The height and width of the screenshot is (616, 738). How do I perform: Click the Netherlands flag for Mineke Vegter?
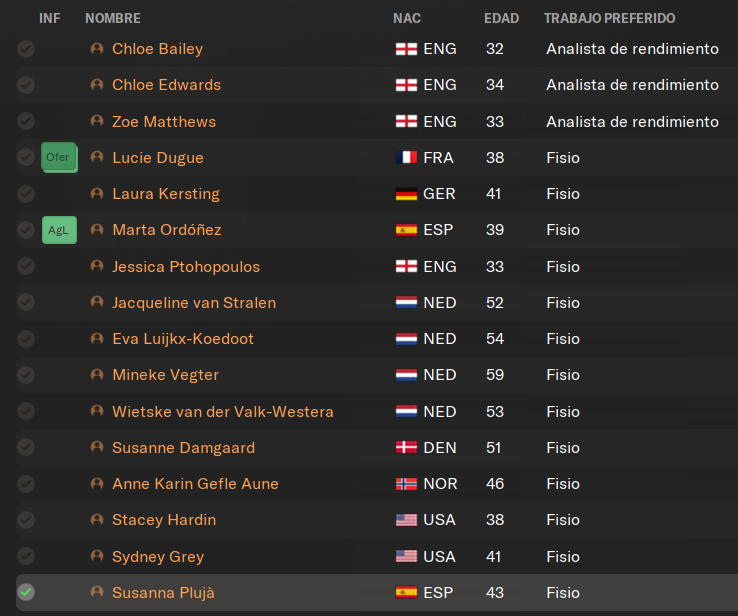point(406,375)
